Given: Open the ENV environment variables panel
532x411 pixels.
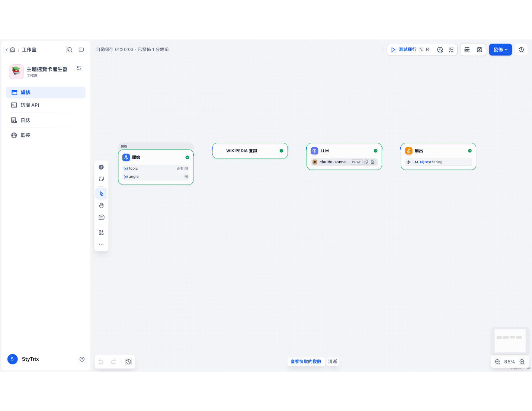Looking at the screenshot, I should tap(467, 49).
